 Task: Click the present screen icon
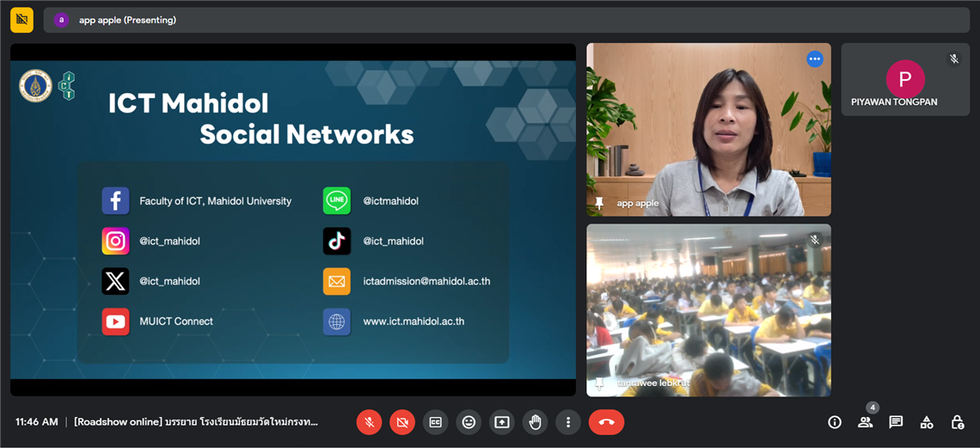[x=502, y=422]
